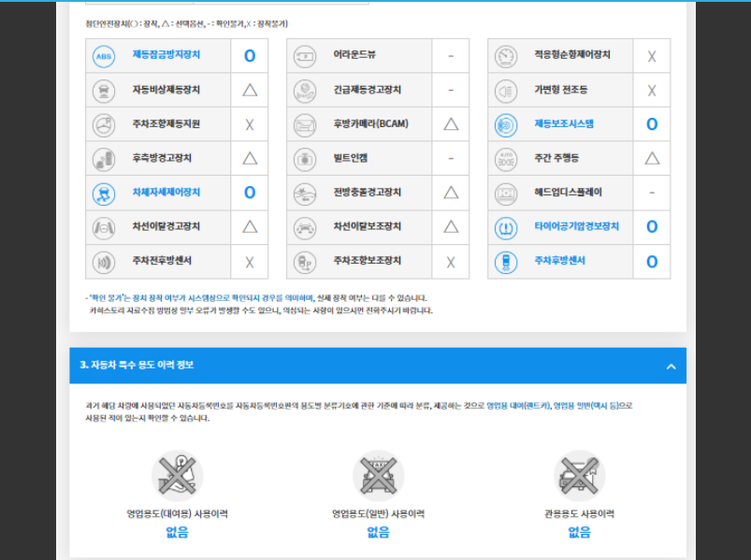Click 없음 under 영업용도(대여용) 사용이력
This screenshot has height=560, width=751.
click(177, 532)
